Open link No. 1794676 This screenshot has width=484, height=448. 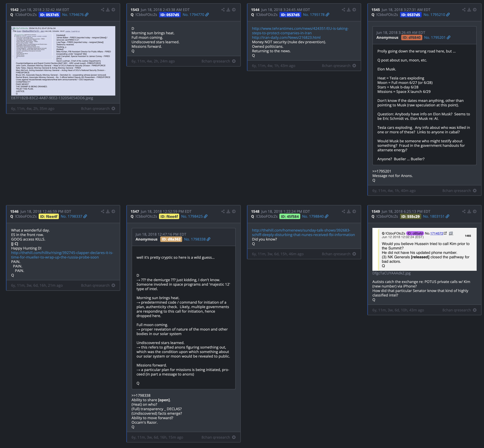[x=75, y=14]
